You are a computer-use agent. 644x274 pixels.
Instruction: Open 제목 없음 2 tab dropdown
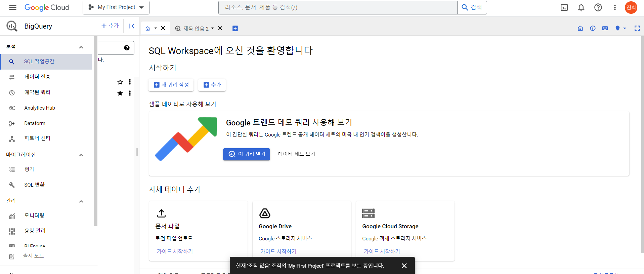pyautogui.click(x=212, y=29)
